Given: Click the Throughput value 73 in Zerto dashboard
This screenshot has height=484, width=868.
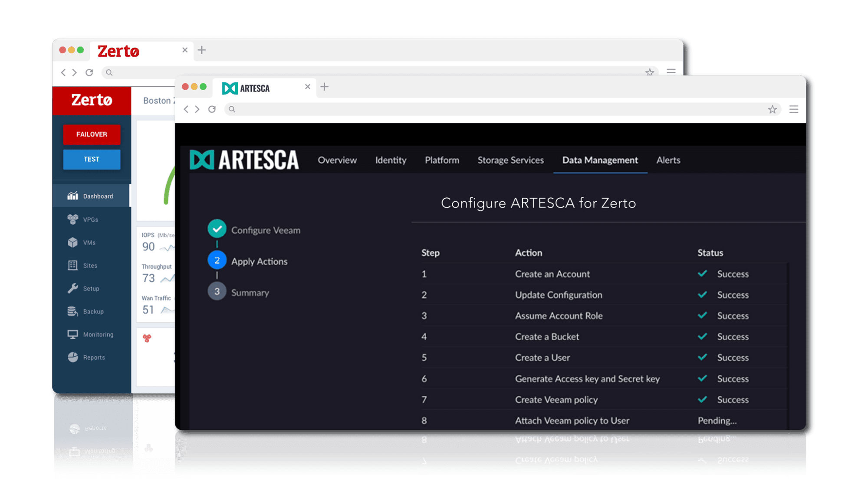Looking at the screenshot, I should [148, 278].
